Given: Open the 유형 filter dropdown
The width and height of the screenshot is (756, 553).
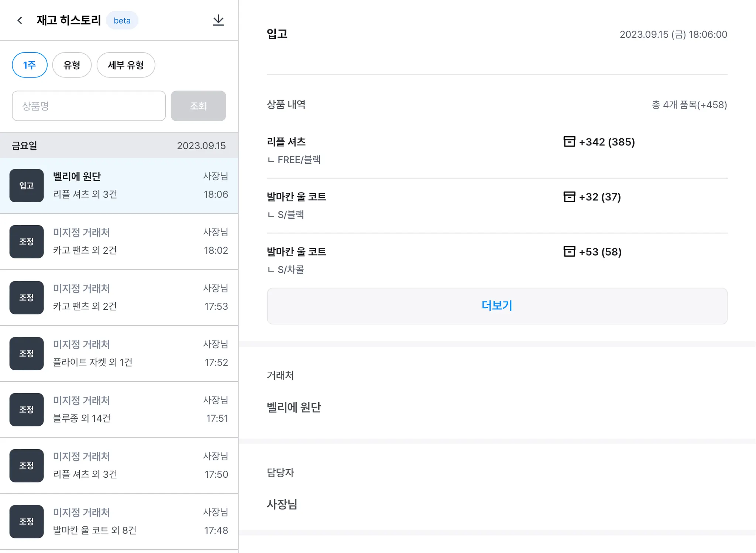Looking at the screenshot, I should pos(72,65).
